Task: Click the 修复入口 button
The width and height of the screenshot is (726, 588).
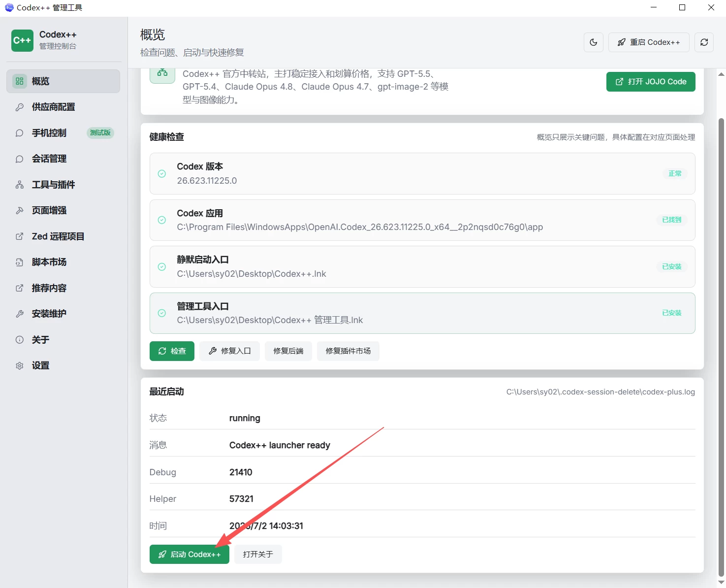Action: pyautogui.click(x=229, y=351)
